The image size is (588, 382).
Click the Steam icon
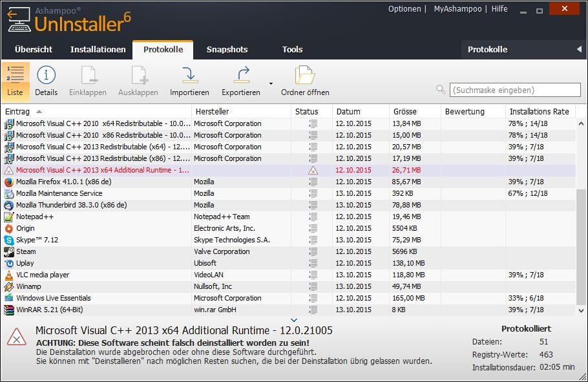pos(9,252)
